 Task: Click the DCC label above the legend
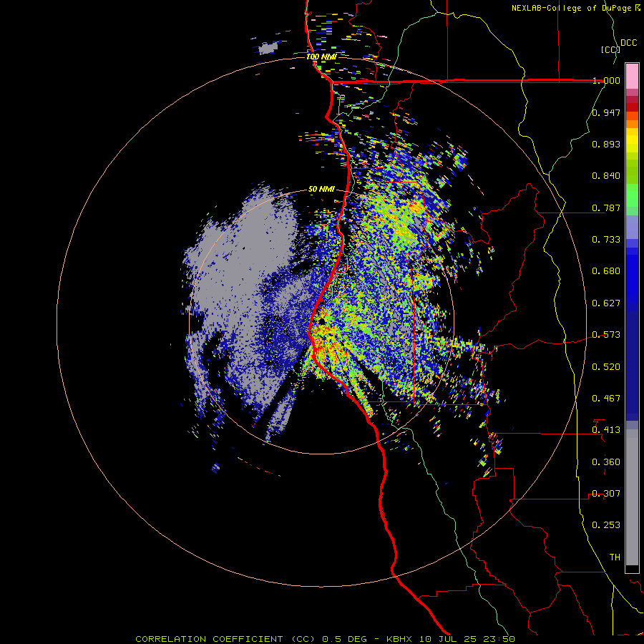(629, 43)
